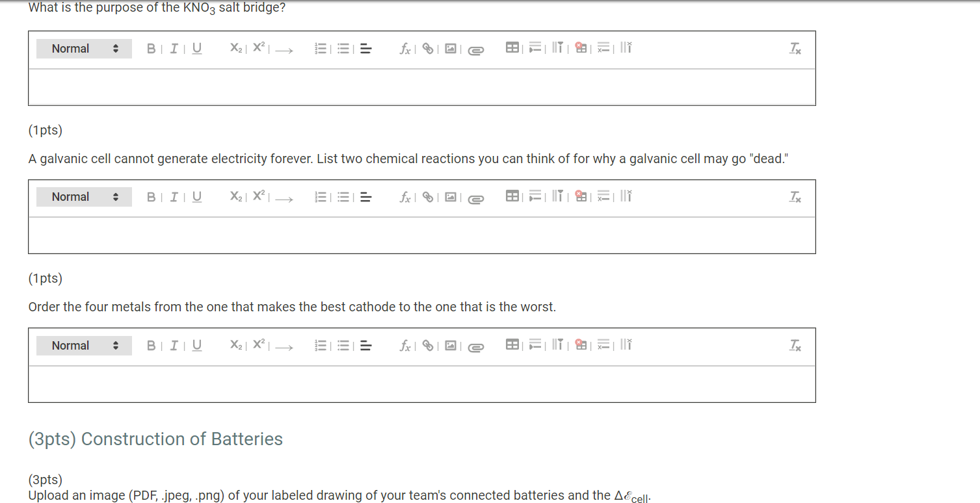Delete table row in cathode ordering answer toolbar
Viewport: 980px width, 503px height.
click(x=604, y=345)
